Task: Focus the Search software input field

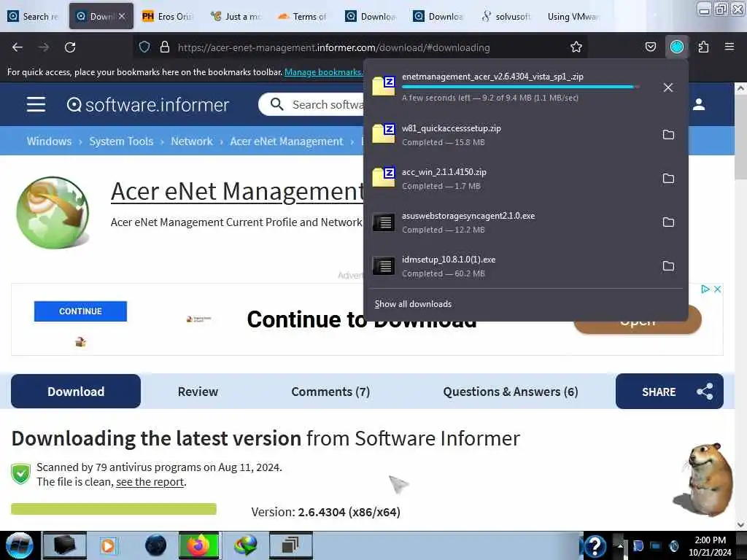Action: click(x=328, y=104)
